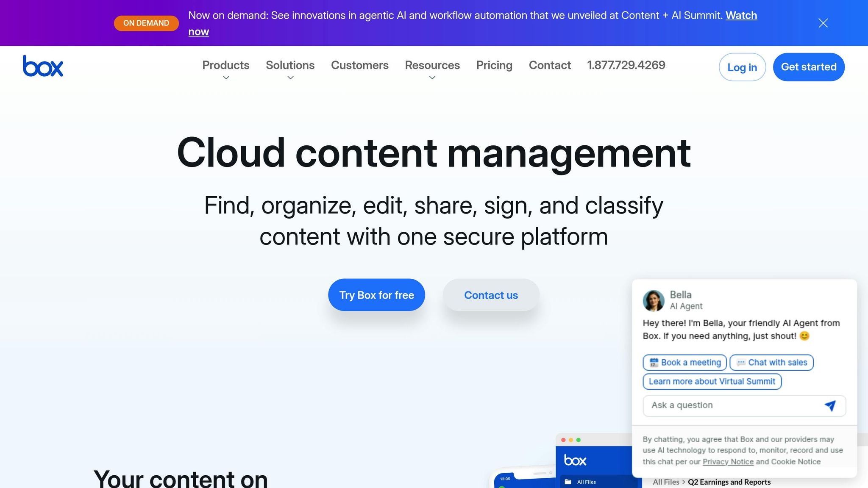The width and height of the screenshot is (868, 488).
Task: Click the Bella agent name
Action: click(680, 295)
